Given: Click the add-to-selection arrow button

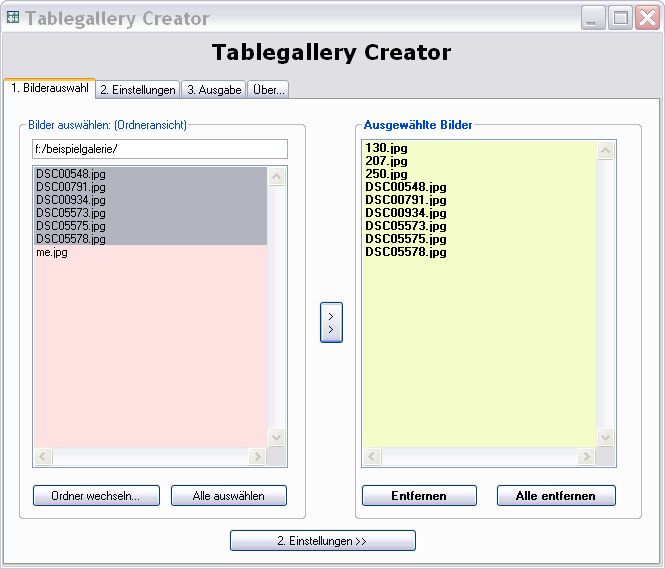Looking at the screenshot, I should [331, 322].
